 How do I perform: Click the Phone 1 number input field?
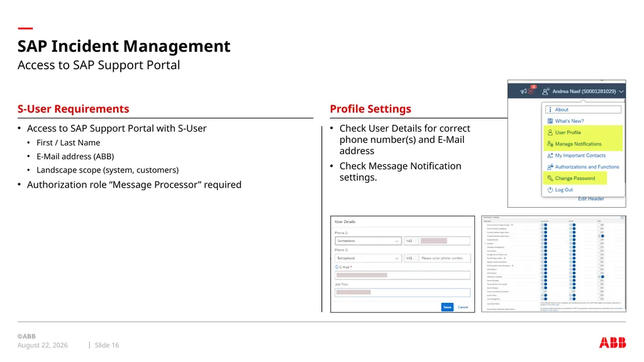(x=445, y=241)
